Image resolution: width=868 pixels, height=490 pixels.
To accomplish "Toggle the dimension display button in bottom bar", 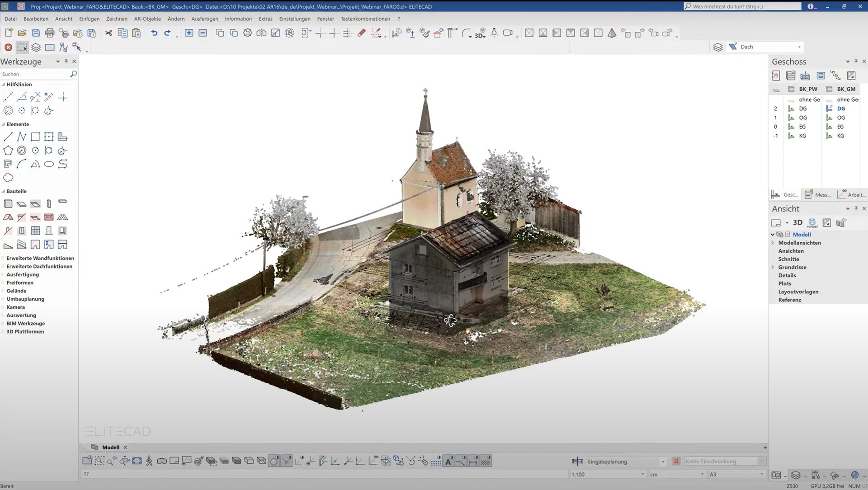I will click(x=473, y=461).
